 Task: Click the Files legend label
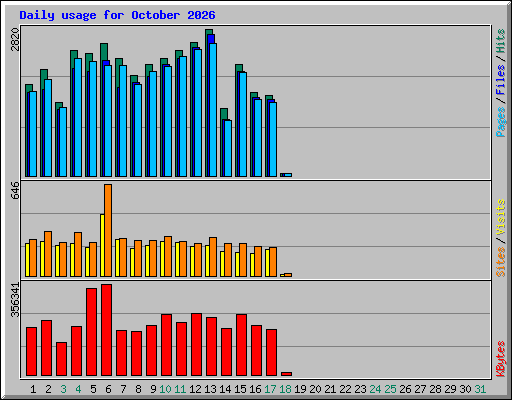(501, 80)
